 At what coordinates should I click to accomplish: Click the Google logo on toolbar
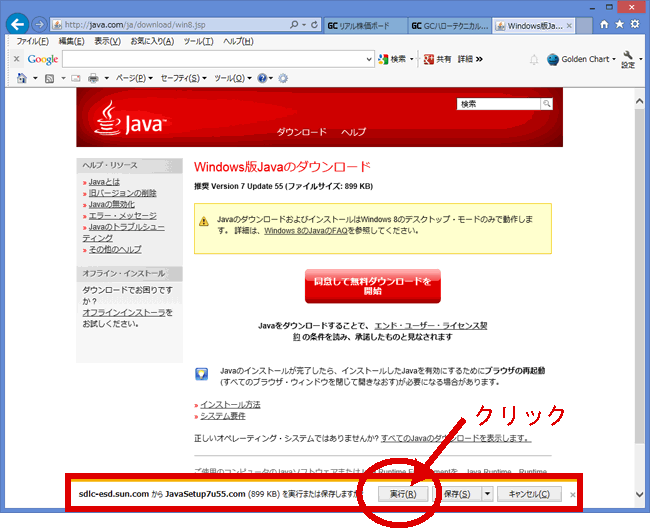point(43,59)
